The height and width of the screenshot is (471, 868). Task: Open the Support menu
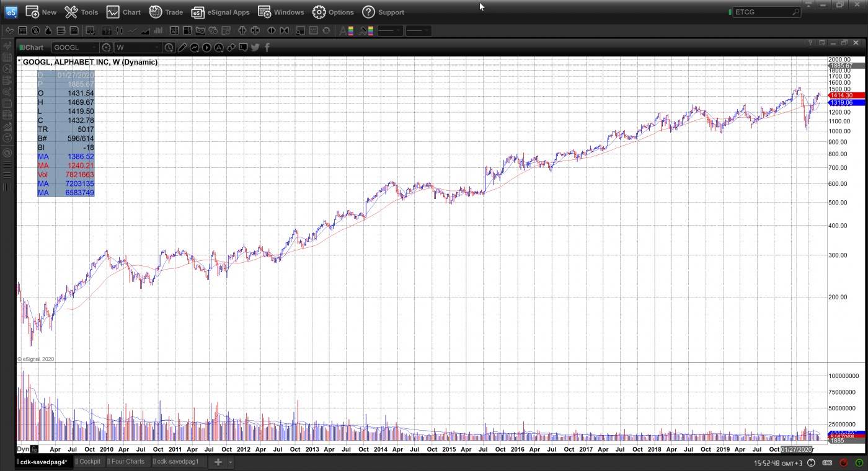383,12
